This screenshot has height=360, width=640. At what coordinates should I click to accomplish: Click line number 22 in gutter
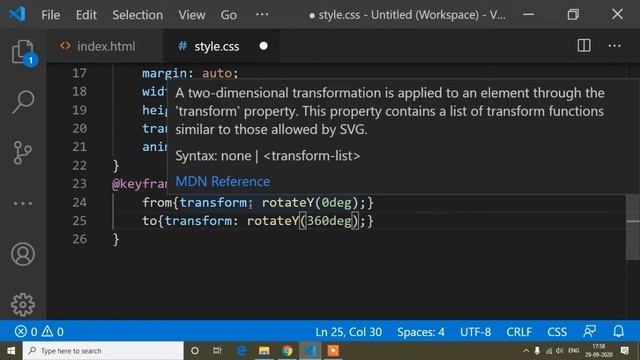point(79,166)
